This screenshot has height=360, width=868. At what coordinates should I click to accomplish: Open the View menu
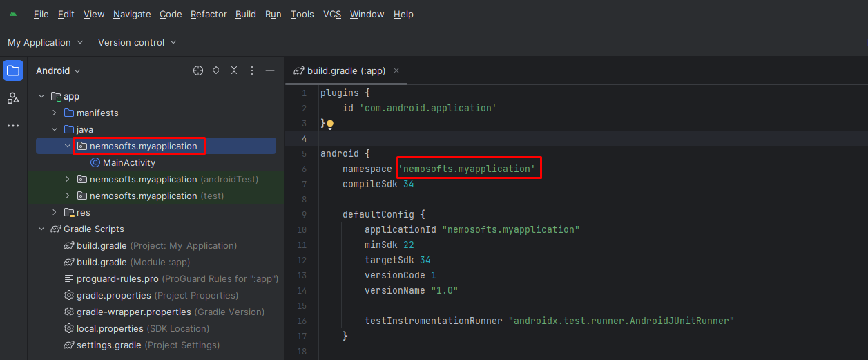coord(94,14)
